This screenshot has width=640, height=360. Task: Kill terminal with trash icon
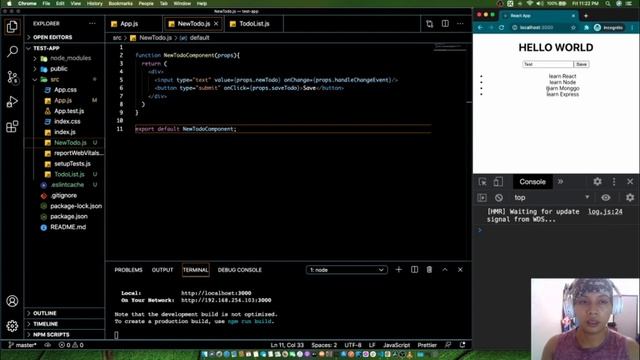(x=429, y=269)
